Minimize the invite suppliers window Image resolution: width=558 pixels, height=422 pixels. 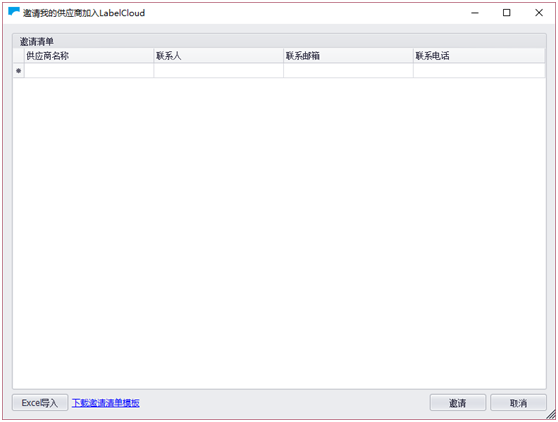pyautogui.click(x=475, y=13)
